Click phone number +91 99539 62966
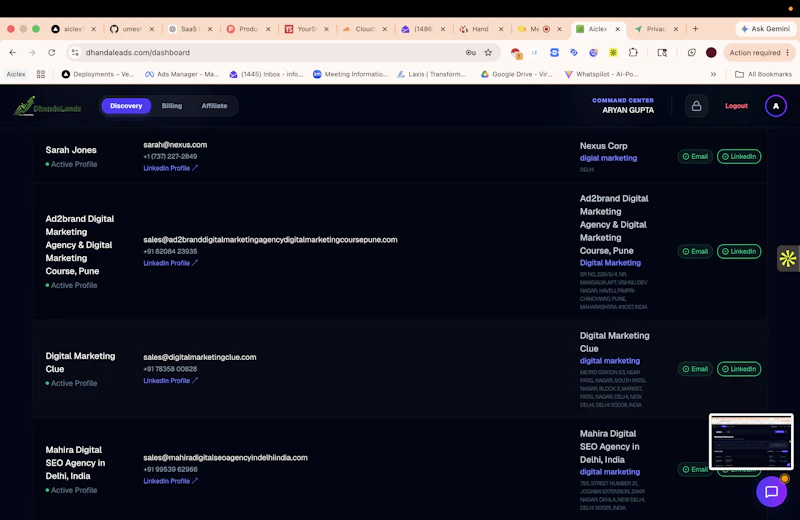Image resolution: width=800 pixels, height=520 pixels. [x=170, y=469]
